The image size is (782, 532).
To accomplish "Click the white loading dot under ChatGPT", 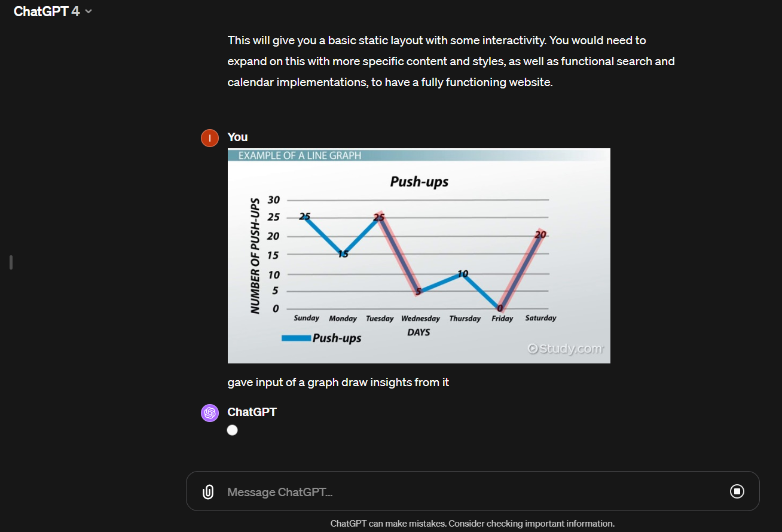I will pos(233,430).
